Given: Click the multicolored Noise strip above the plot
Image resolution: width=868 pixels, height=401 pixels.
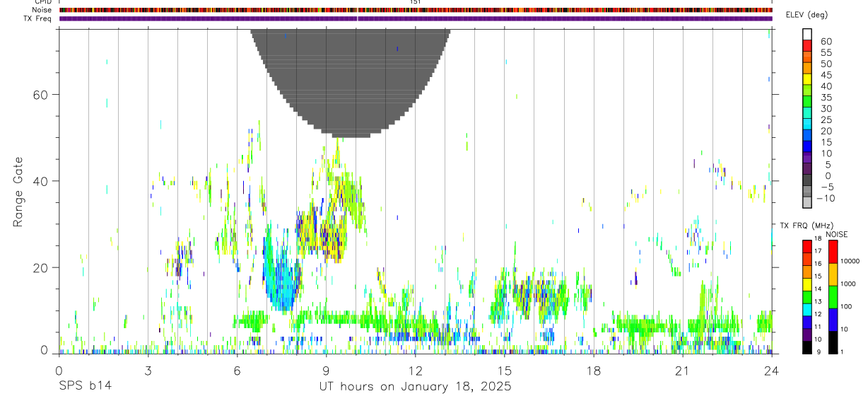Looking at the screenshot, I should pos(416,10).
